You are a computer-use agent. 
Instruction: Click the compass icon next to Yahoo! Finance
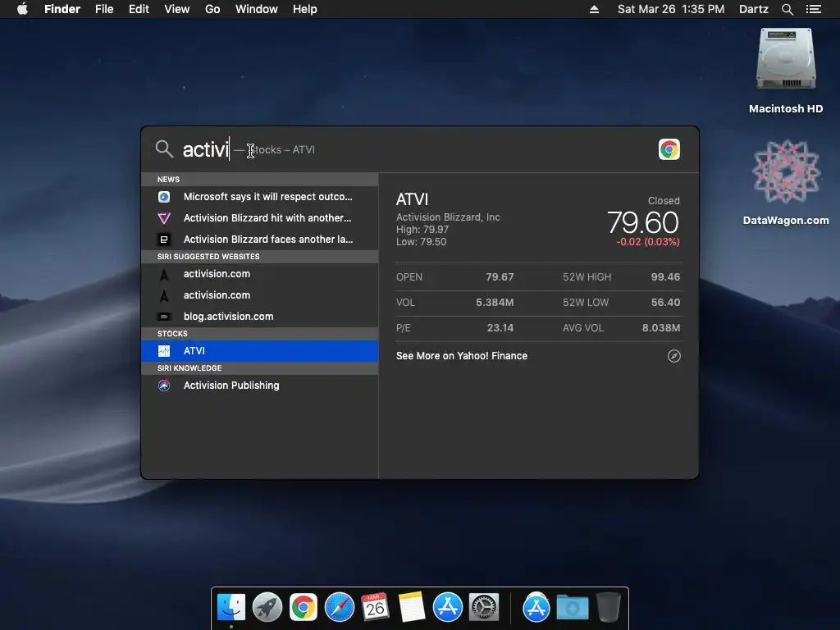674,356
